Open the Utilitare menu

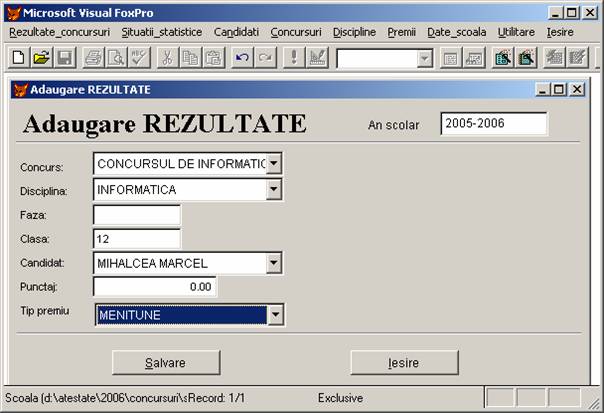517,32
